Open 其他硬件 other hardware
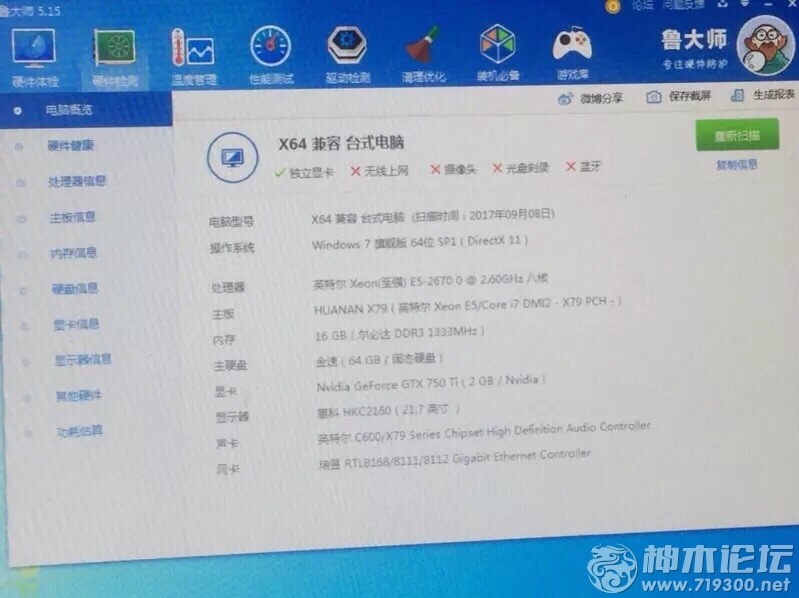 pos(79,396)
